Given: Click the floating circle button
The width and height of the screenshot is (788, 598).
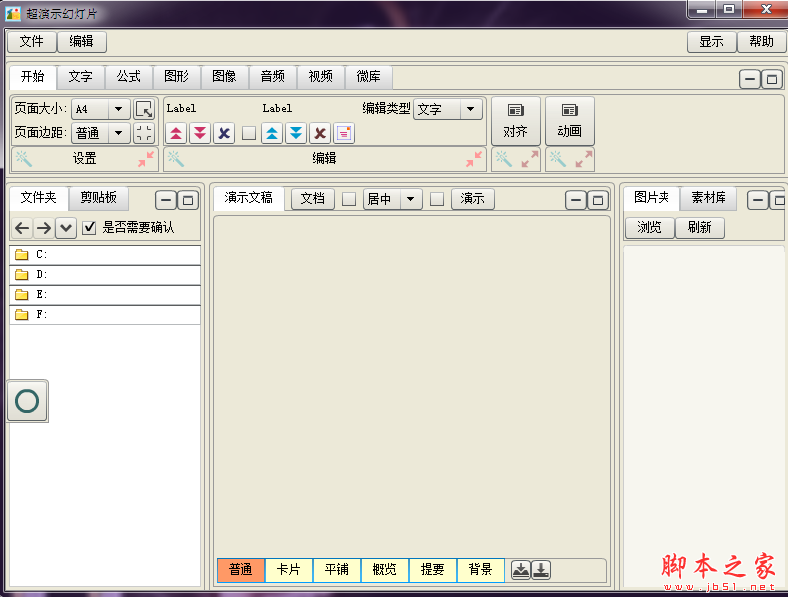Looking at the screenshot, I should [x=28, y=401].
